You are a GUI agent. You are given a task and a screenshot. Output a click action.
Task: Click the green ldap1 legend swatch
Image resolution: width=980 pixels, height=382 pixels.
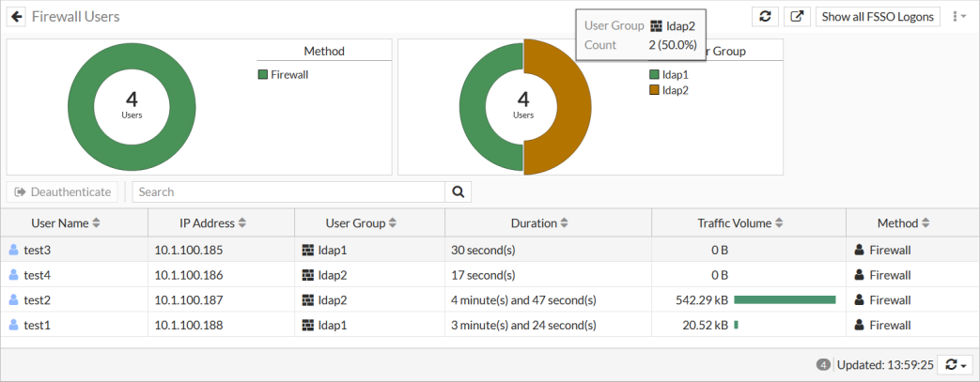(654, 74)
